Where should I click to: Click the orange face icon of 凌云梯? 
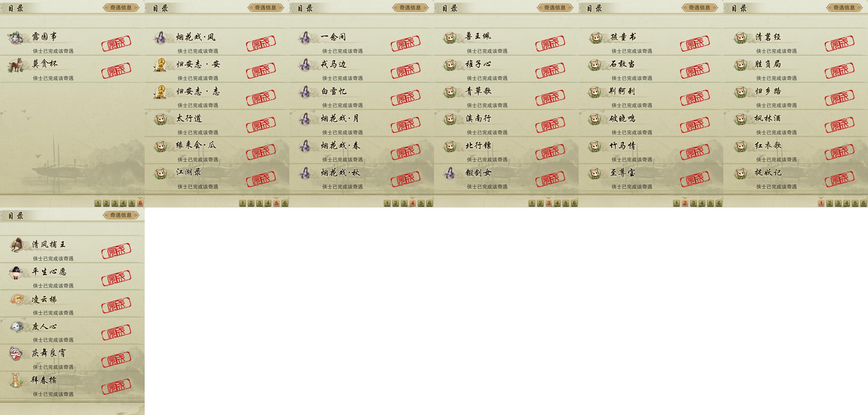(17, 299)
